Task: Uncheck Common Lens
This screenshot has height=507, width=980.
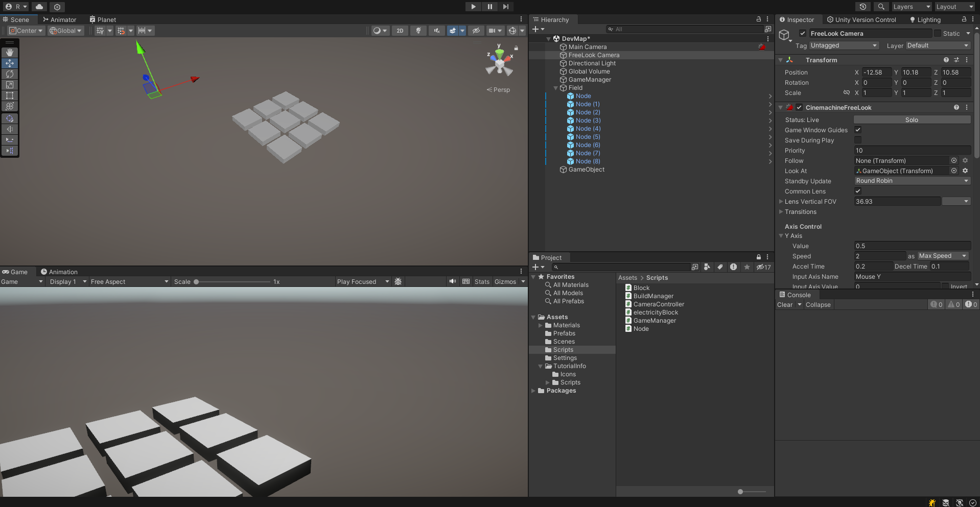Action: tap(858, 191)
